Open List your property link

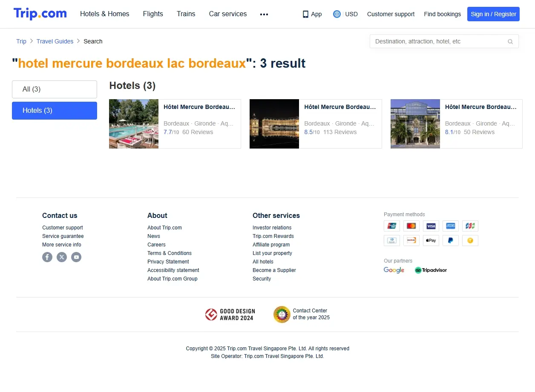pos(272,253)
